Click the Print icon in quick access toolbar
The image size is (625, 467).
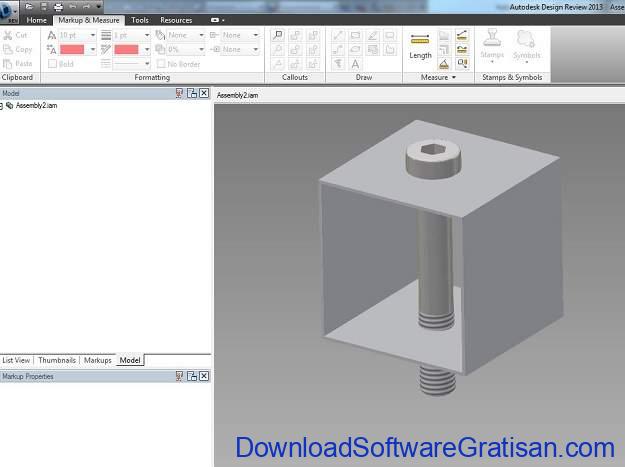click(58, 6)
